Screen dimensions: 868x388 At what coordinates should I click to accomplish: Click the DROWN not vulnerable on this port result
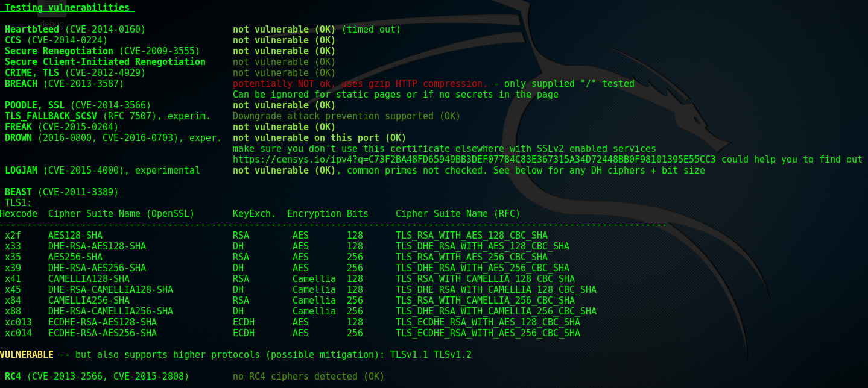tap(320, 138)
